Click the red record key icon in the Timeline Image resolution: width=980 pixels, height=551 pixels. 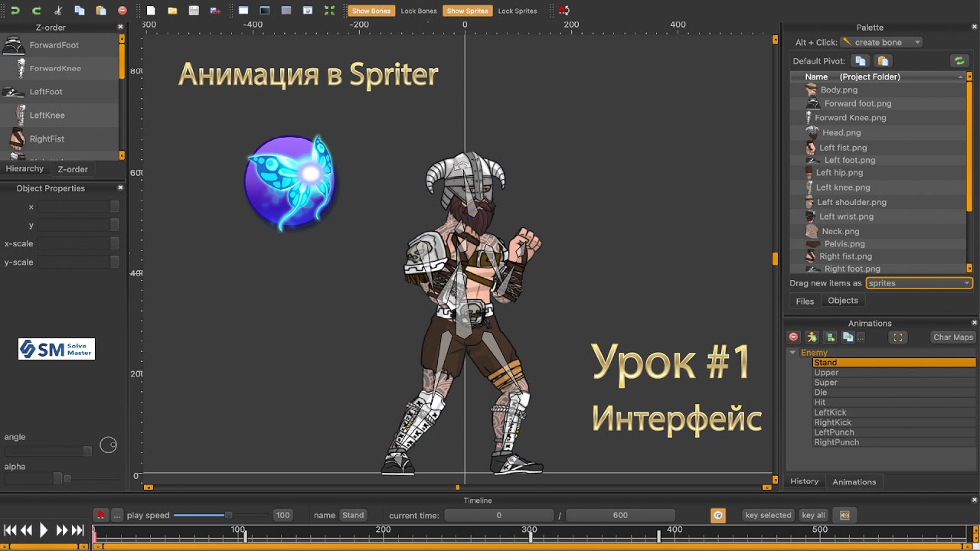click(x=100, y=515)
